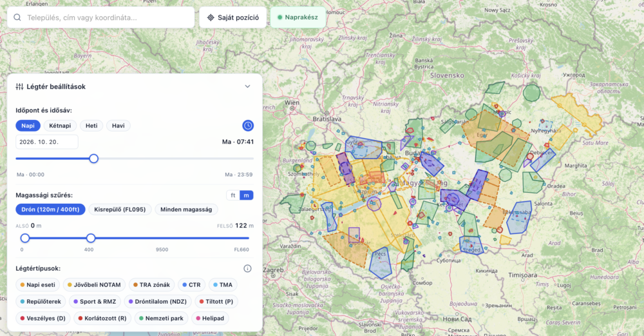
Task: Click the 'FL660' altitude scale label
Action: click(241, 250)
